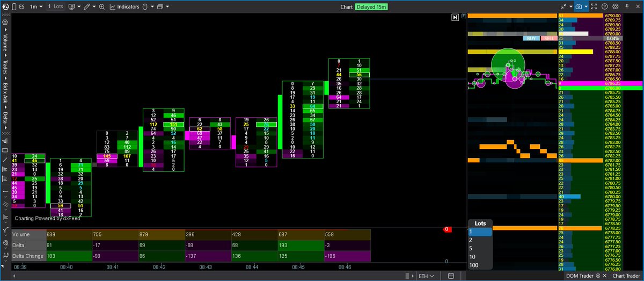Click the BUY button in the DOM

coord(532,39)
